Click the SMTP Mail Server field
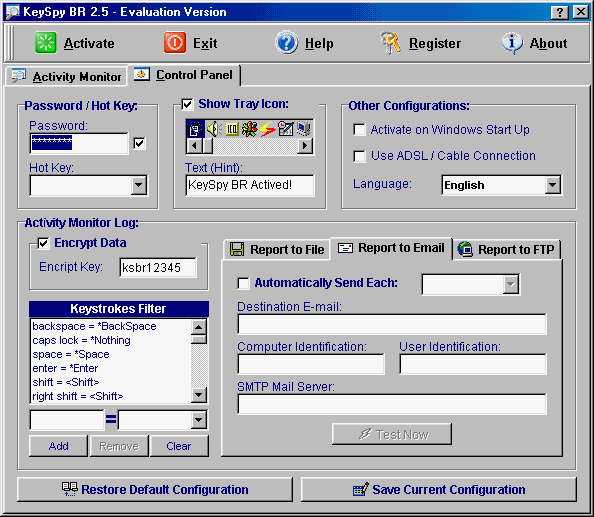594x517 pixels. 392,404
